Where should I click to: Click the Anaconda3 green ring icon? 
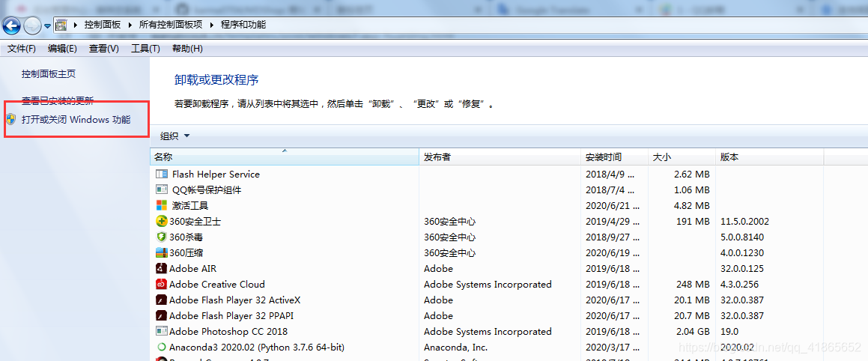pos(162,348)
